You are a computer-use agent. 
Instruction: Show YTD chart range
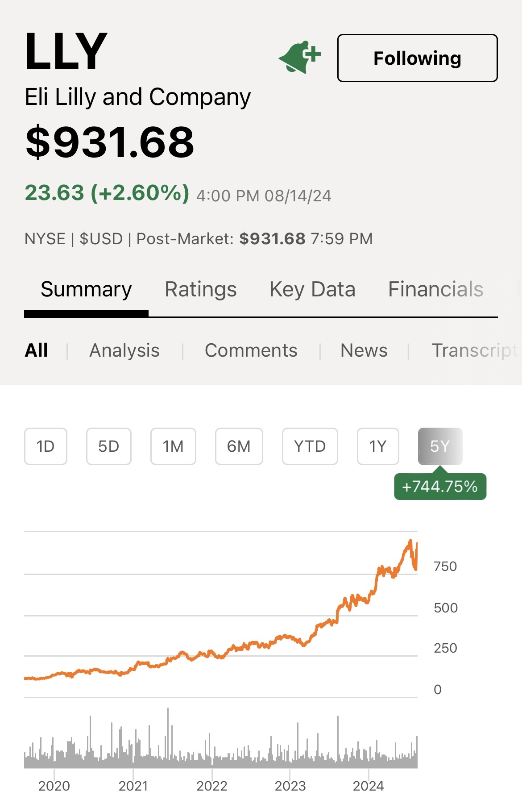pos(310,446)
